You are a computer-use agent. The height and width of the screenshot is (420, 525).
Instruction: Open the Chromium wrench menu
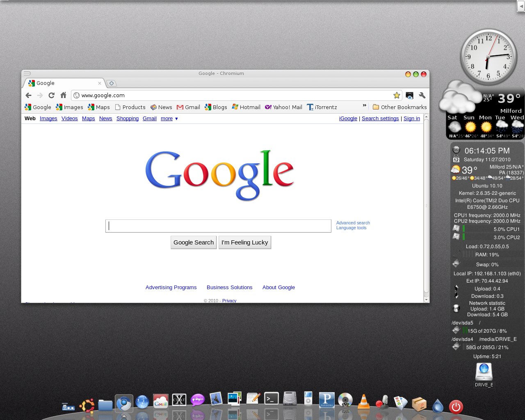tap(422, 95)
